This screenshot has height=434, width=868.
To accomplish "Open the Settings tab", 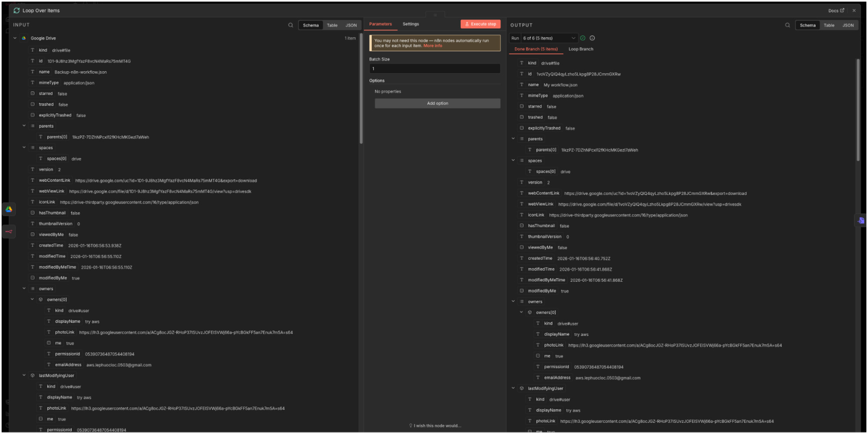I will 410,24.
